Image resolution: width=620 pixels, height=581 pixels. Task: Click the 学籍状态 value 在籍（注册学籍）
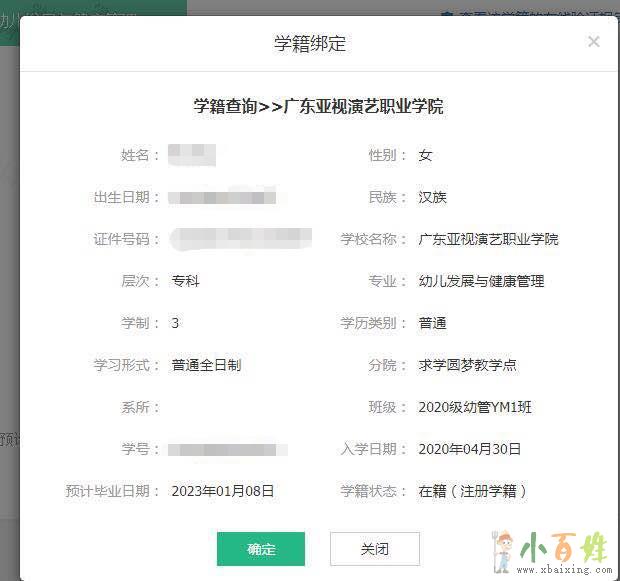[x=473, y=491]
